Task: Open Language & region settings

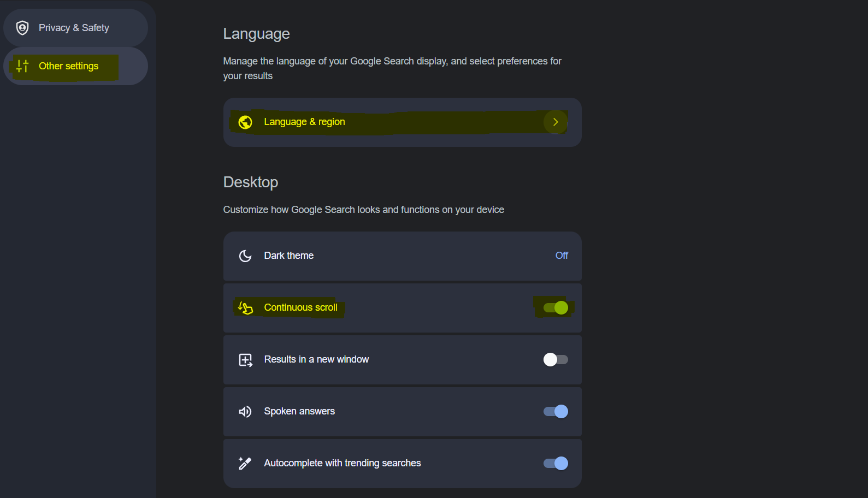Action: pos(402,122)
